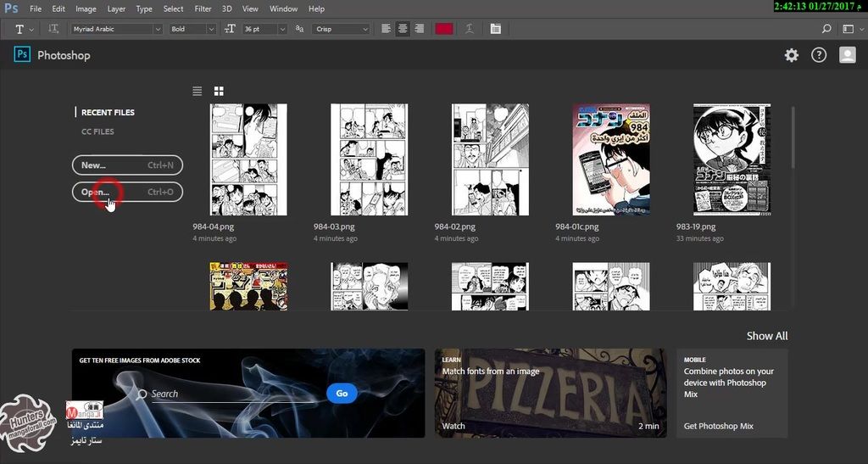Open start screen settings gear

click(792, 55)
